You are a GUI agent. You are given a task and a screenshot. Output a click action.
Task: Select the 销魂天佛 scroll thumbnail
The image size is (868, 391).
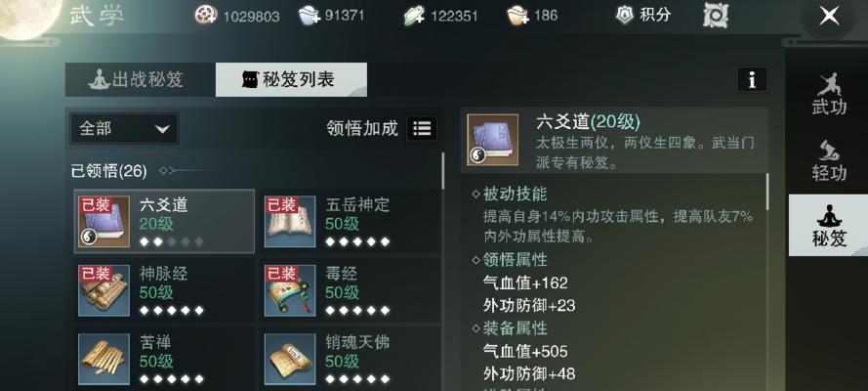coord(290,359)
